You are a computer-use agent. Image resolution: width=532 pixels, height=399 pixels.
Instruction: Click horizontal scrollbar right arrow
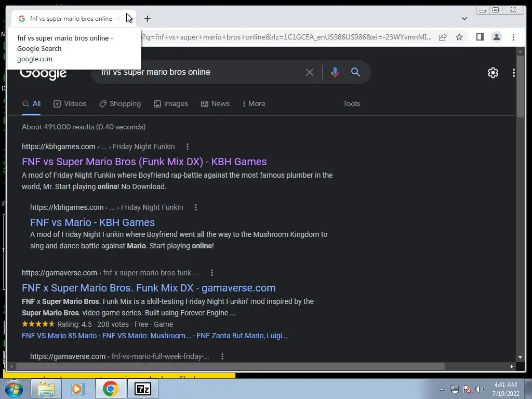pos(511,366)
